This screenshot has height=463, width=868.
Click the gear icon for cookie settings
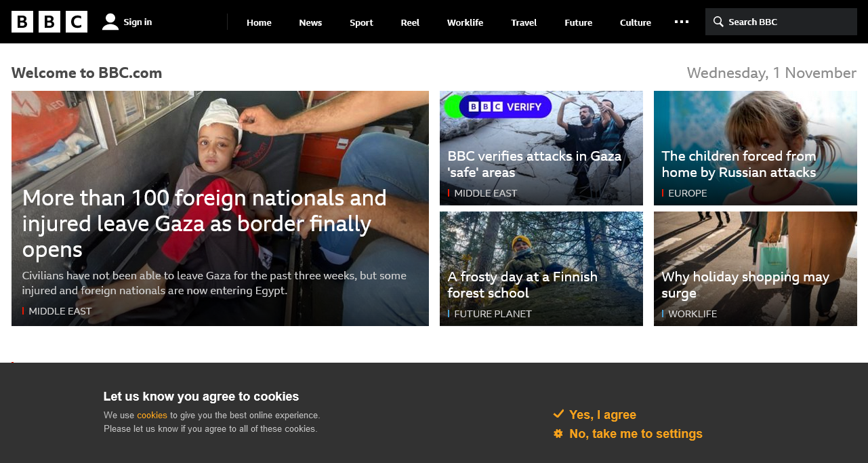[558, 434]
